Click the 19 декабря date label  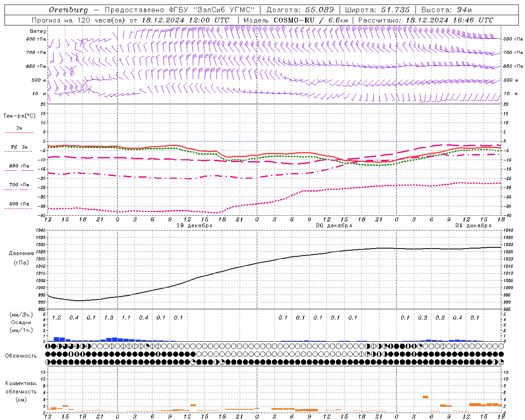click(194, 226)
